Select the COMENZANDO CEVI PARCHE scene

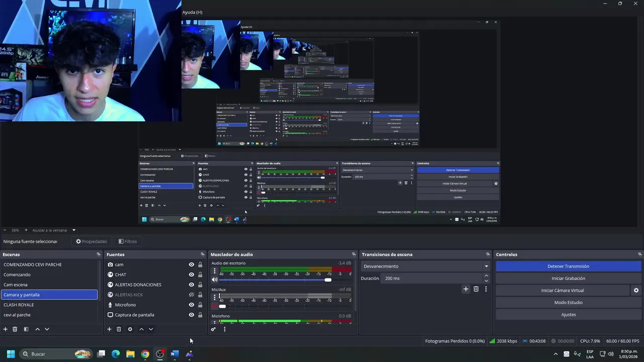49,264
